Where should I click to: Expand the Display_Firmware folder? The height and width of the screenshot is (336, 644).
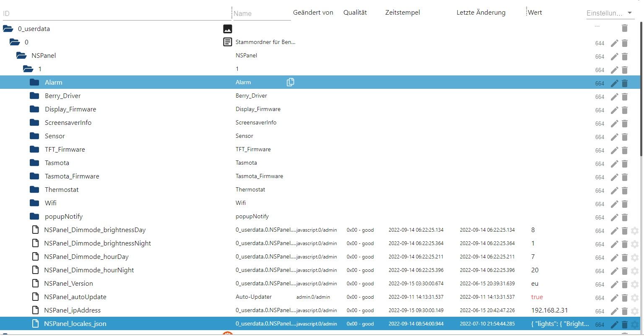tap(34, 109)
